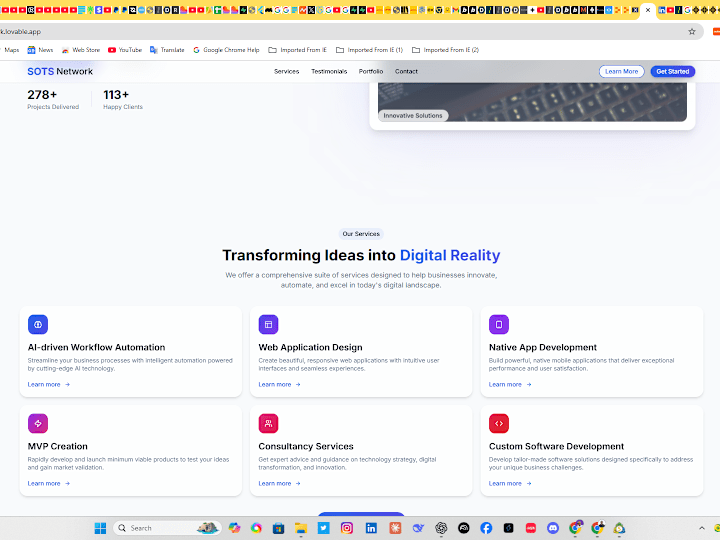Click Learn more under Consultancy Services
This screenshot has width=720, height=540.
279,484
